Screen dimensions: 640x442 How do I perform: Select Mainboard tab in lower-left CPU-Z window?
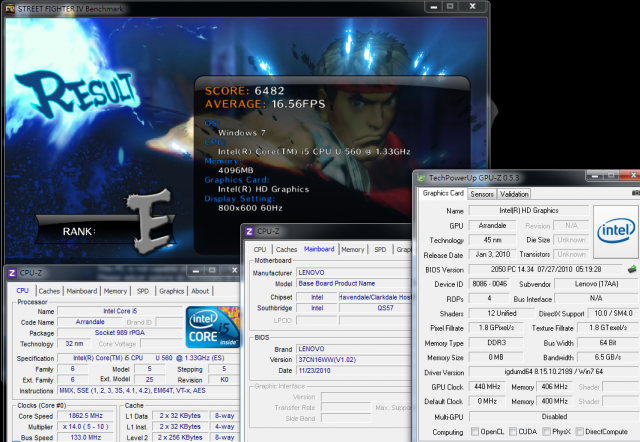(x=82, y=291)
